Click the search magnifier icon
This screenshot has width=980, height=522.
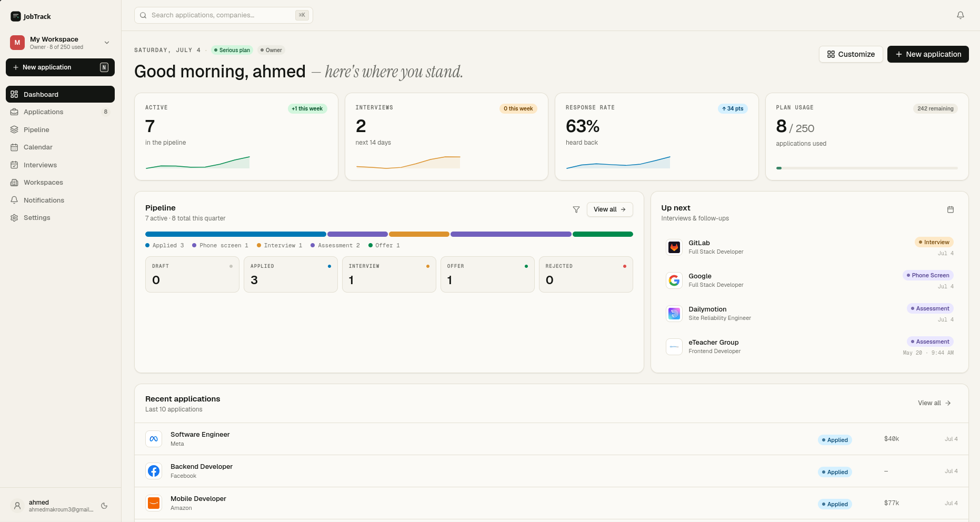point(143,15)
